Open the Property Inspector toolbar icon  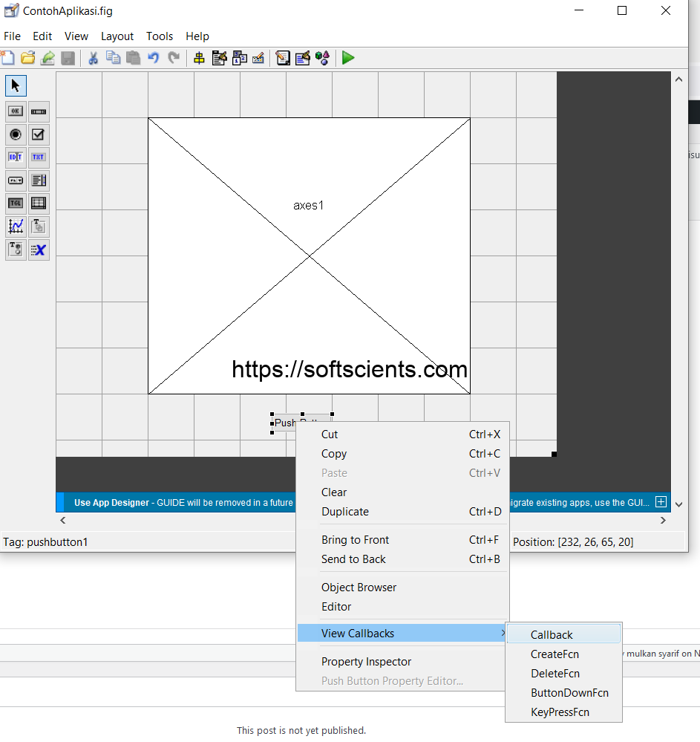point(303,57)
